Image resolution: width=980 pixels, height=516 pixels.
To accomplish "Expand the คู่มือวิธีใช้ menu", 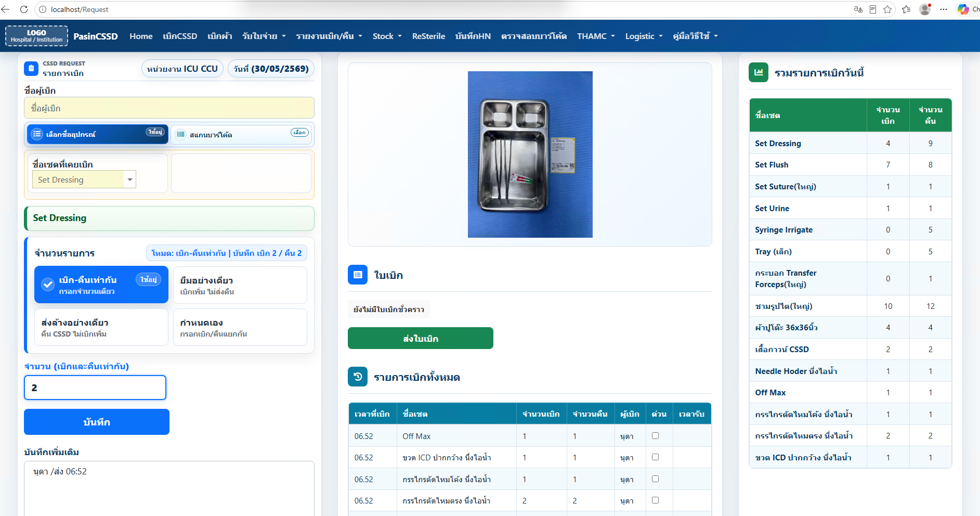I will click(695, 36).
